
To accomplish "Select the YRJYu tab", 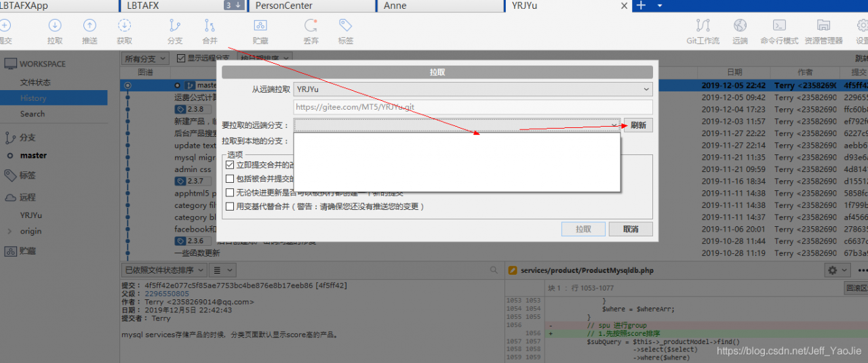I will [568, 5].
